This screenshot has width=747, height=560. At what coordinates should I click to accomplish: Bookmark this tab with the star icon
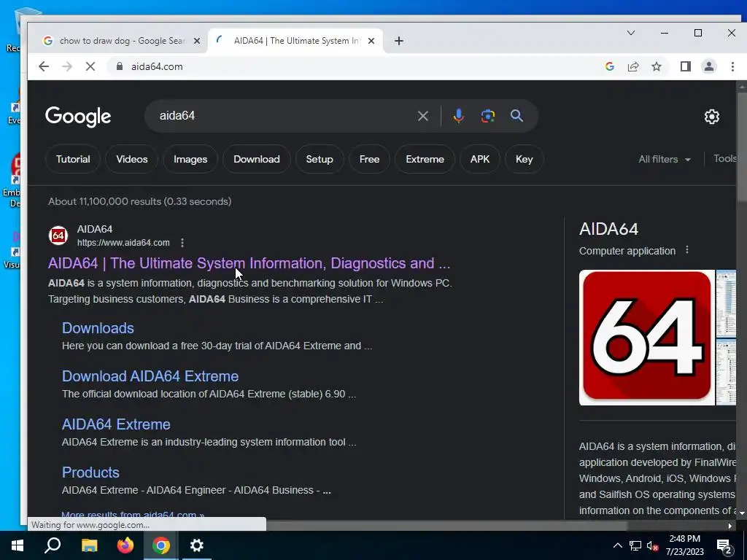tap(657, 66)
